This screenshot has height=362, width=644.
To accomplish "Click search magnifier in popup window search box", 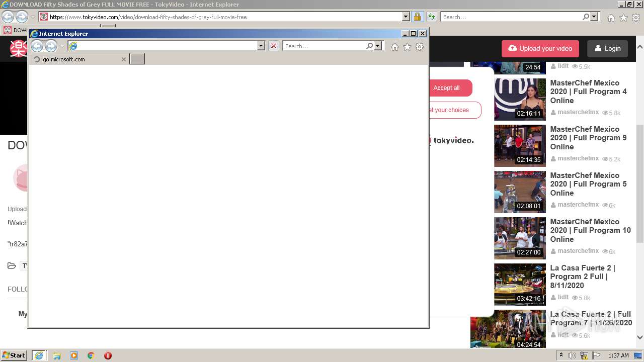I will coord(370,46).
